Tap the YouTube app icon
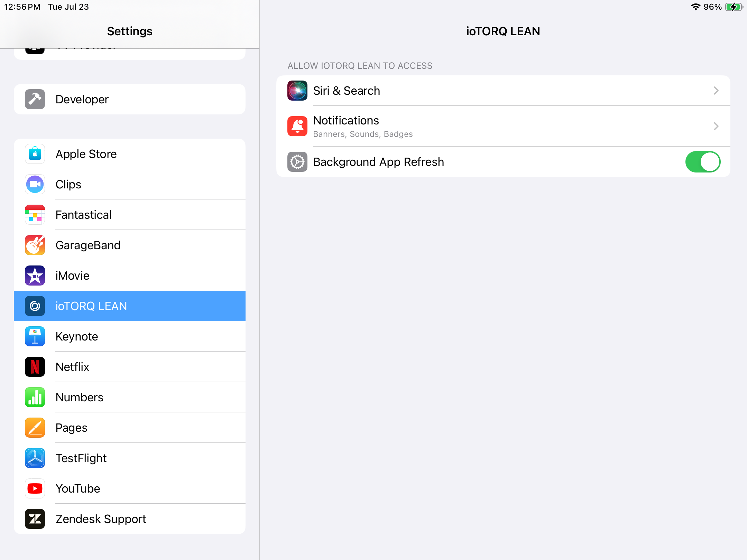747x560 pixels. point(35,488)
